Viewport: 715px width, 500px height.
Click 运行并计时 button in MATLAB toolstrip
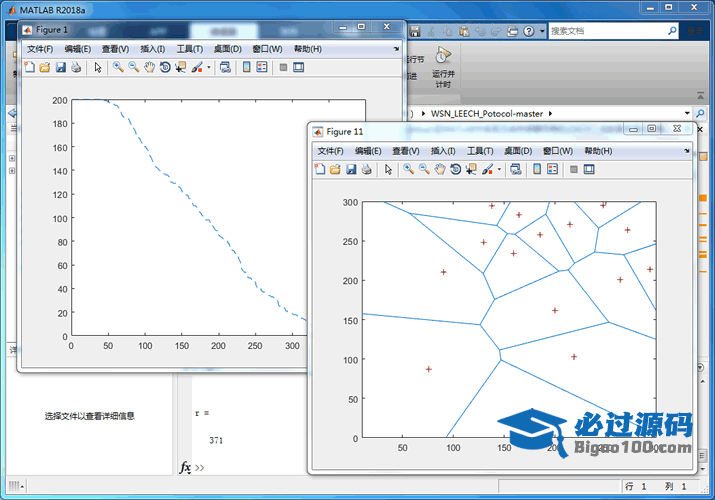(443, 67)
